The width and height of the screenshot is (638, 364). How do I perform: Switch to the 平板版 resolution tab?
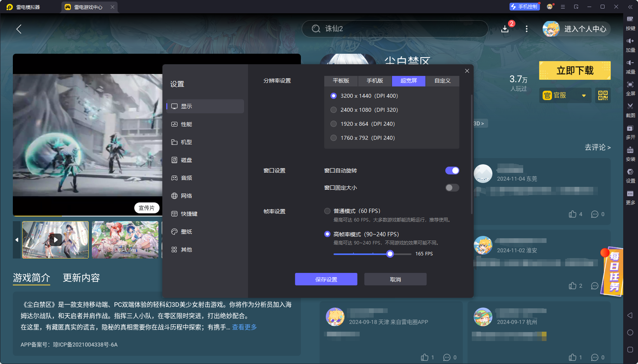coord(341,81)
